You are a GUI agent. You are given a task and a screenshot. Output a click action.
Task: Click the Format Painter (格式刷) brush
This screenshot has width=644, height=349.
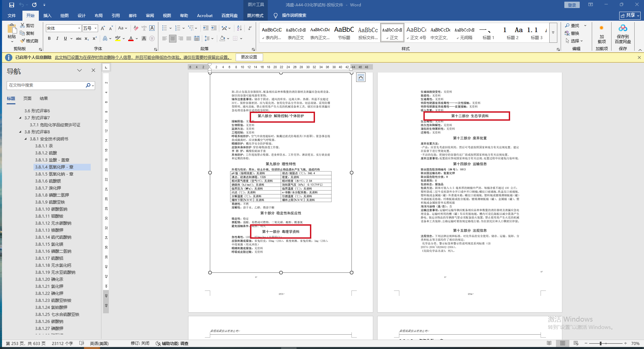click(x=29, y=41)
